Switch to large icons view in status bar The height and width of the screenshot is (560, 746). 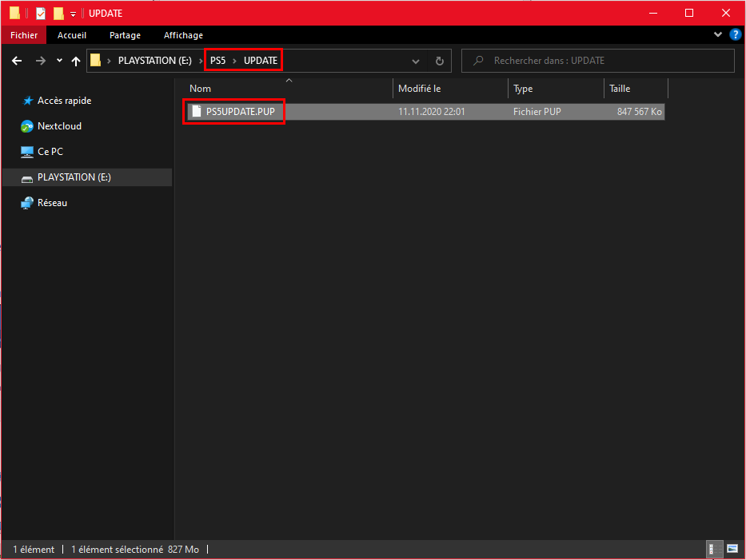tap(732, 550)
